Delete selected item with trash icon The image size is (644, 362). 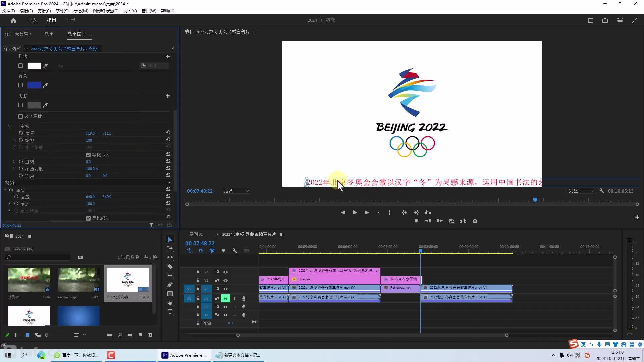[150, 335]
